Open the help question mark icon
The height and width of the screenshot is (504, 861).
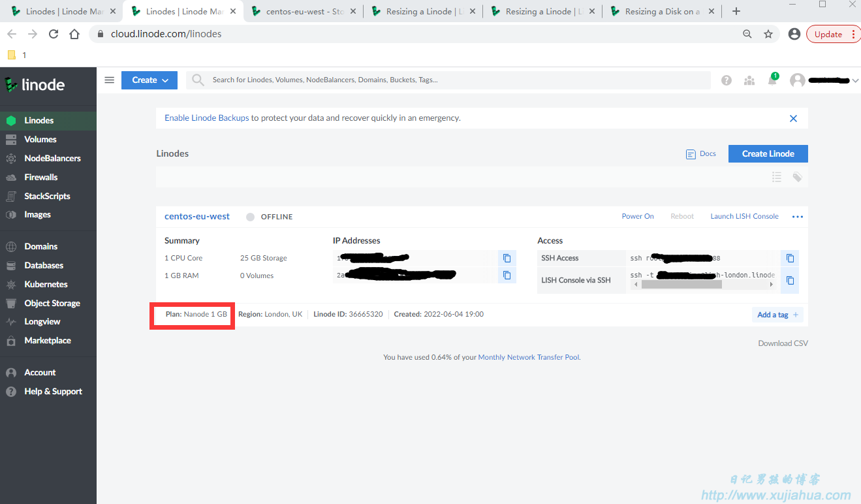727,80
